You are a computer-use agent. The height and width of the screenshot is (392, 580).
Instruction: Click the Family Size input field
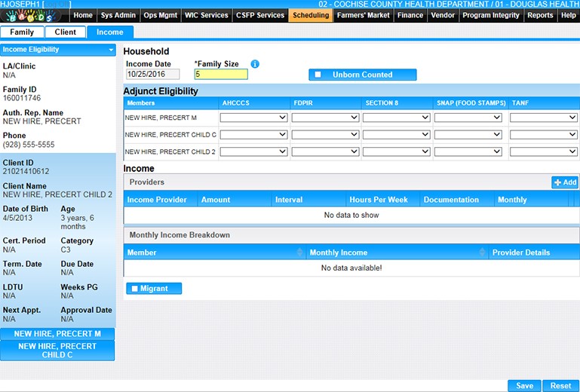point(220,74)
